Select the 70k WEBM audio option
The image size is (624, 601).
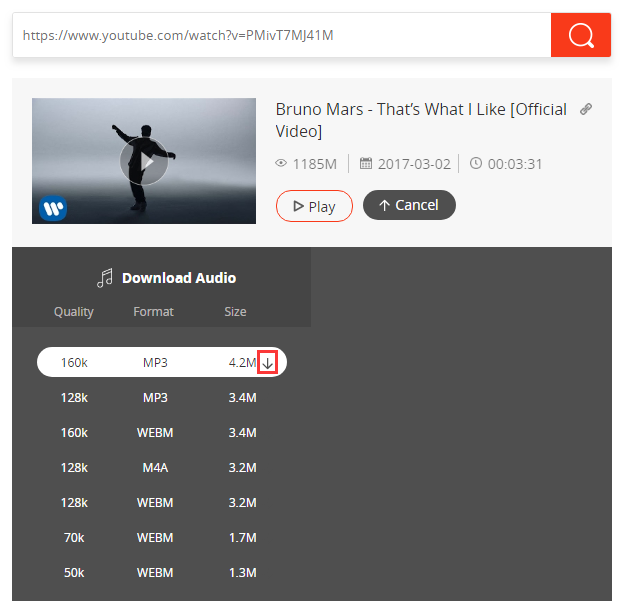162,537
